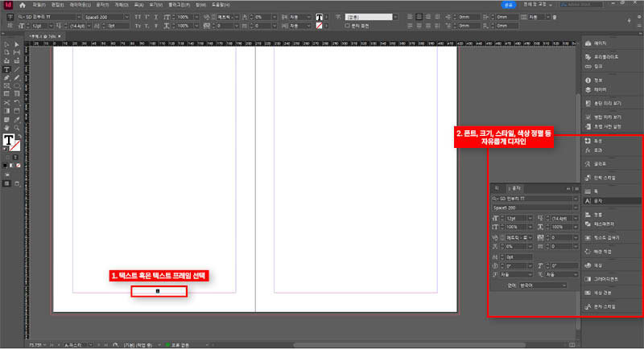
Task: Collapse the floating Character panel
Action: 568,189
